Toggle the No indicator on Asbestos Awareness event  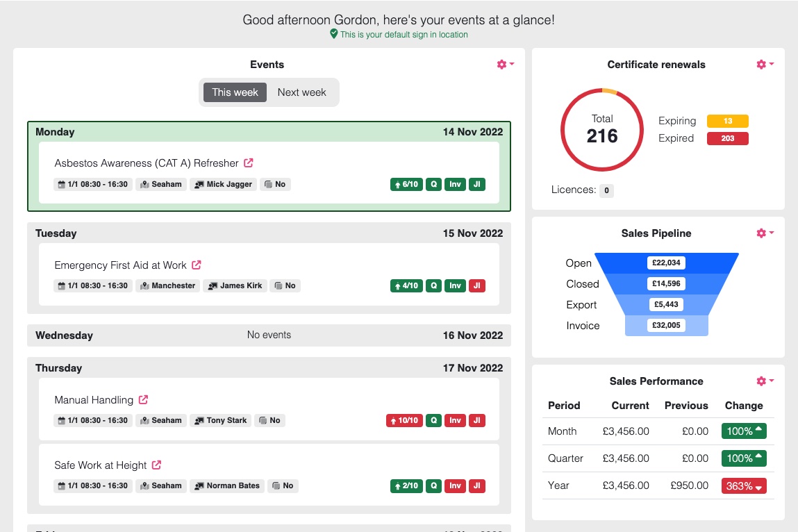275,184
